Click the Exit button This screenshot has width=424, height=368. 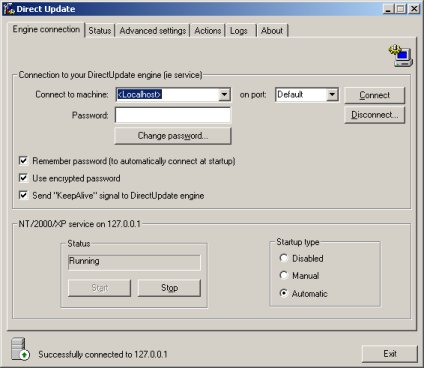click(x=390, y=354)
